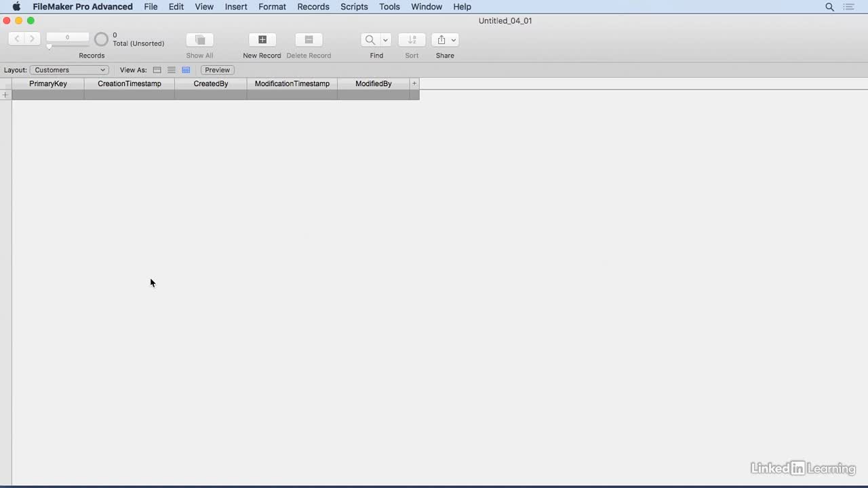
Task: Click the Delete Record toolbar icon
Action: click(309, 40)
